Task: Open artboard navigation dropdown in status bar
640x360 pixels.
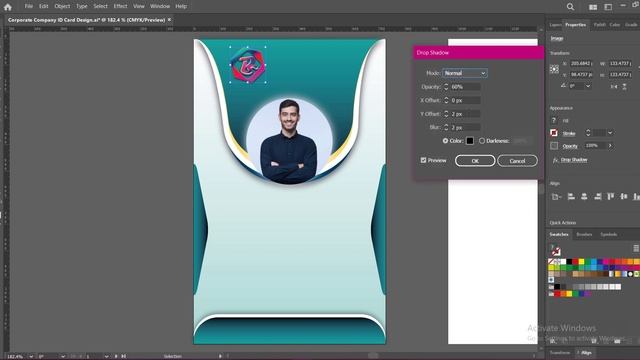Action: [106, 356]
